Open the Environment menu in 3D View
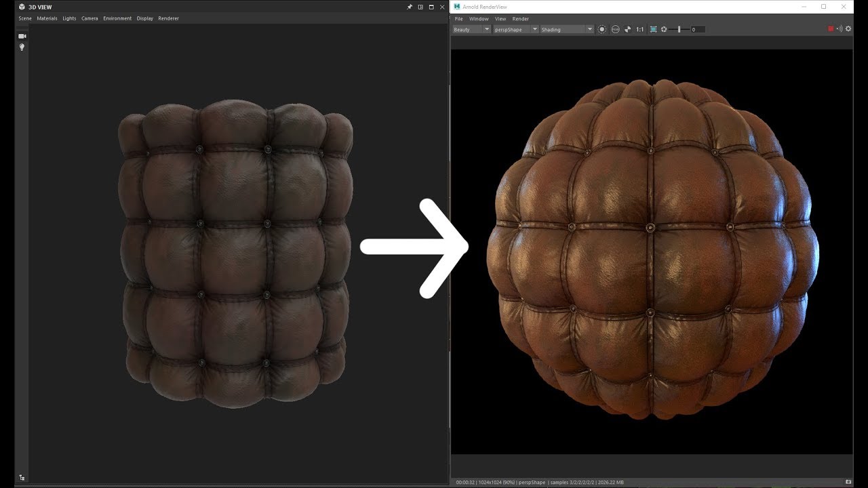The image size is (868, 488). click(117, 18)
